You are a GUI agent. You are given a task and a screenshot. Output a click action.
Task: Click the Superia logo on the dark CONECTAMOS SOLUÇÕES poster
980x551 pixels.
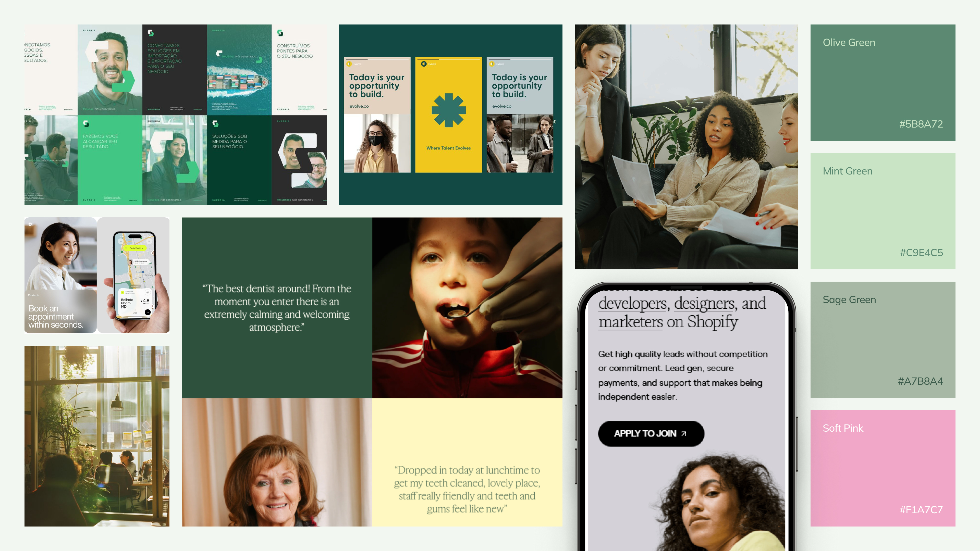tap(151, 33)
